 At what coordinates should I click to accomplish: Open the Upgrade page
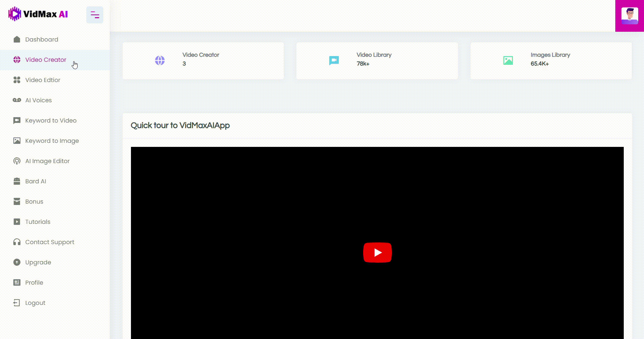coord(38,262)
